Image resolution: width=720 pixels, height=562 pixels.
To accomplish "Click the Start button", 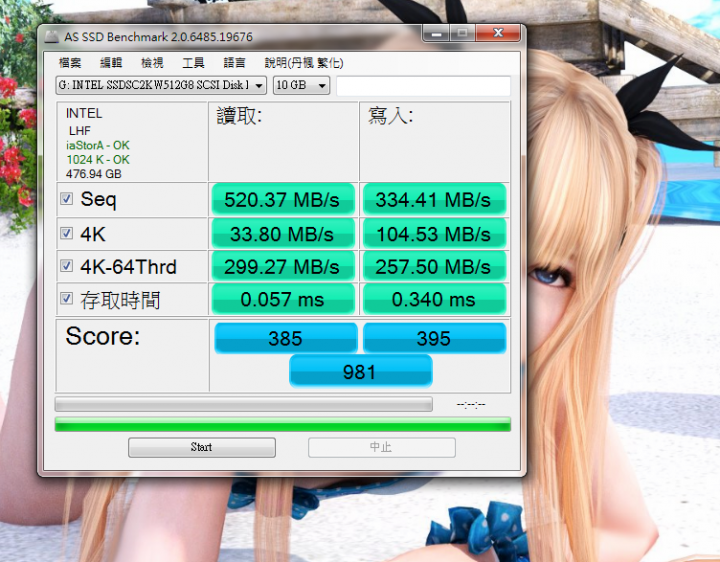I will tap(202, 447).
